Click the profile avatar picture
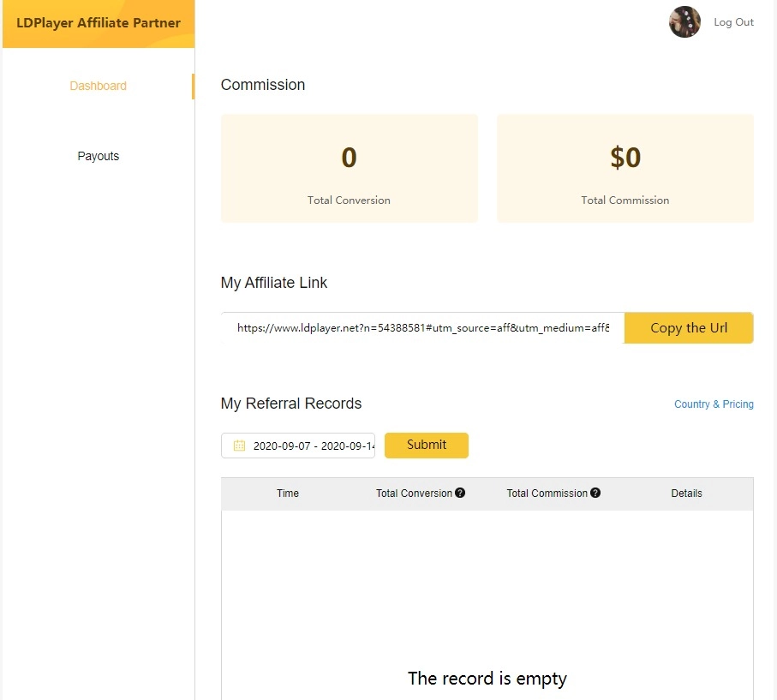777x700 pixels. (684, 21)
